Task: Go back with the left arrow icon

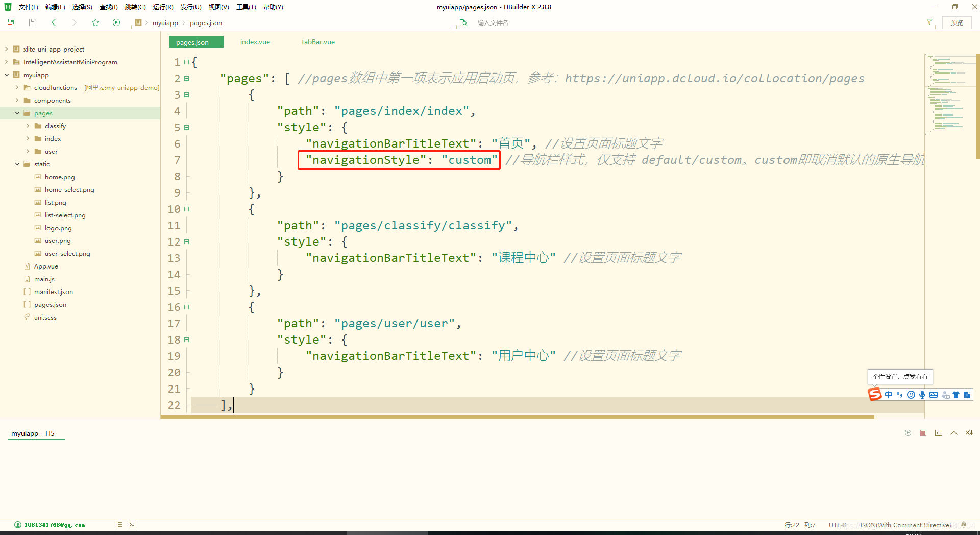Action: pyautogui.click(x=54, y=22)
